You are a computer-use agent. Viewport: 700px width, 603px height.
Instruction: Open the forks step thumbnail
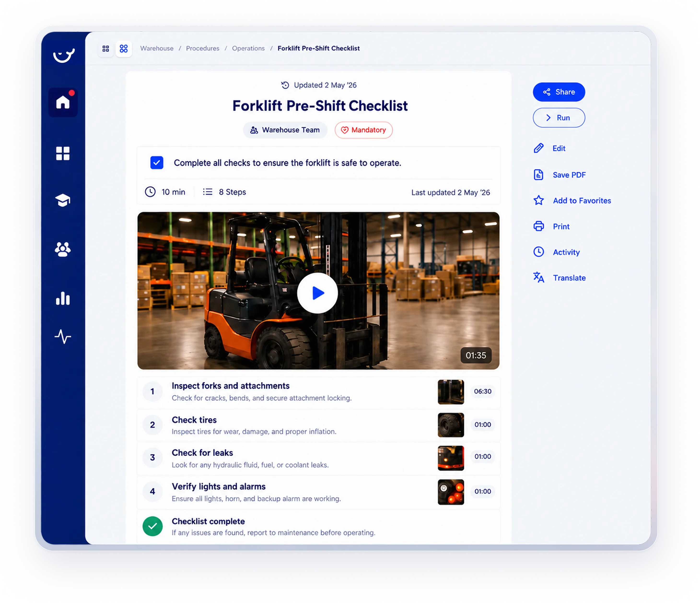point(451,392)
